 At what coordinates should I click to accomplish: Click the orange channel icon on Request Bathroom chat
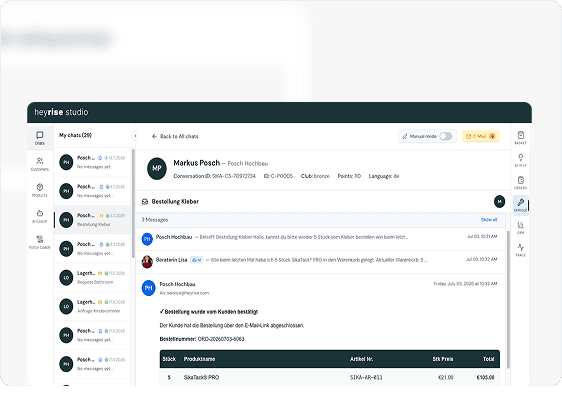point(100,273)
